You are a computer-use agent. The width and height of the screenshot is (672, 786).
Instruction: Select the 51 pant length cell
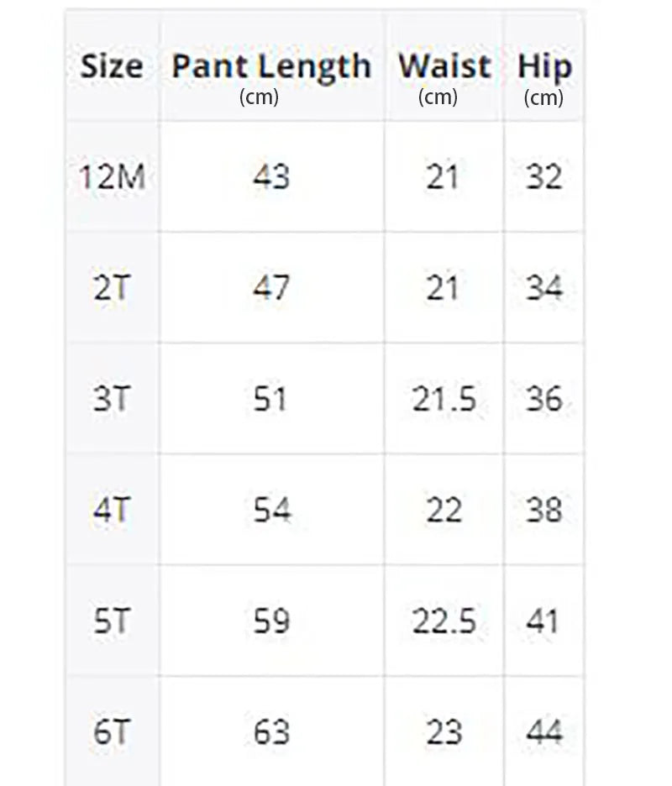(271, 399)
